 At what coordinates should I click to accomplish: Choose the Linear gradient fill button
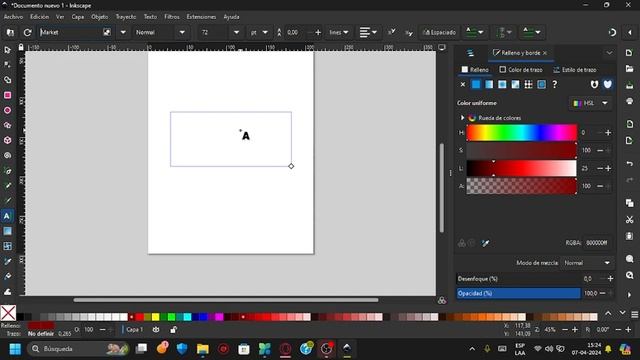coord(489,84)
